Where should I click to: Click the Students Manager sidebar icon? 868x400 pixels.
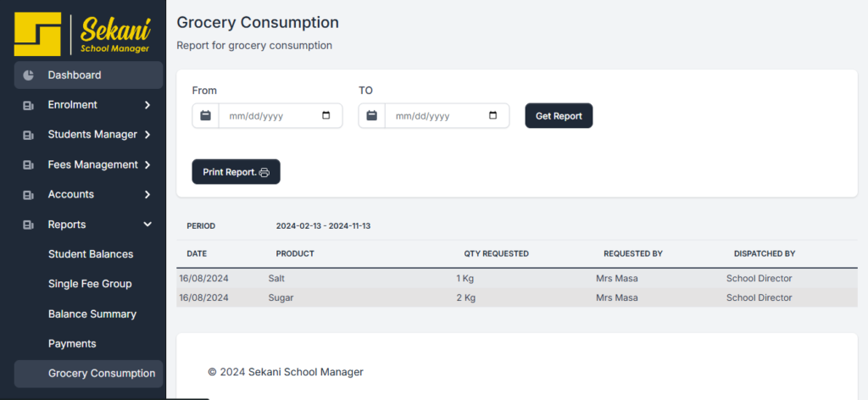click(x=28, y=136)
